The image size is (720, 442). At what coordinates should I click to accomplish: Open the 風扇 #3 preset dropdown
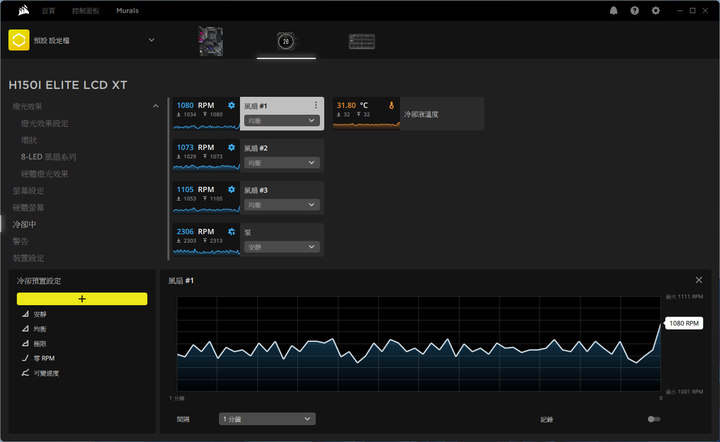tap(282, 205)
